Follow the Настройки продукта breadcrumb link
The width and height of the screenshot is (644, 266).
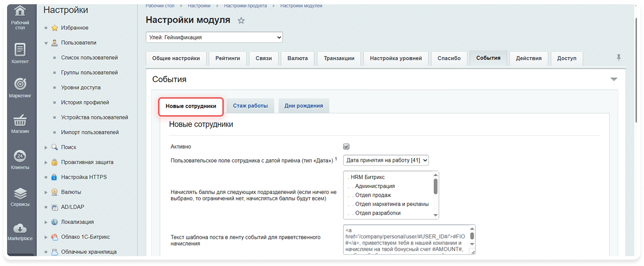(x=245, y=6)
